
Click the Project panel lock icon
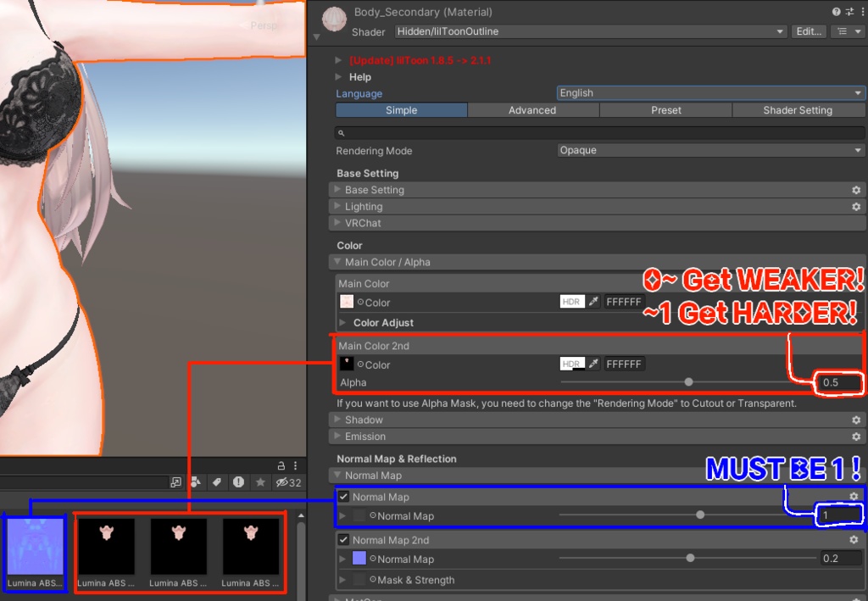(x=281, y=465)
